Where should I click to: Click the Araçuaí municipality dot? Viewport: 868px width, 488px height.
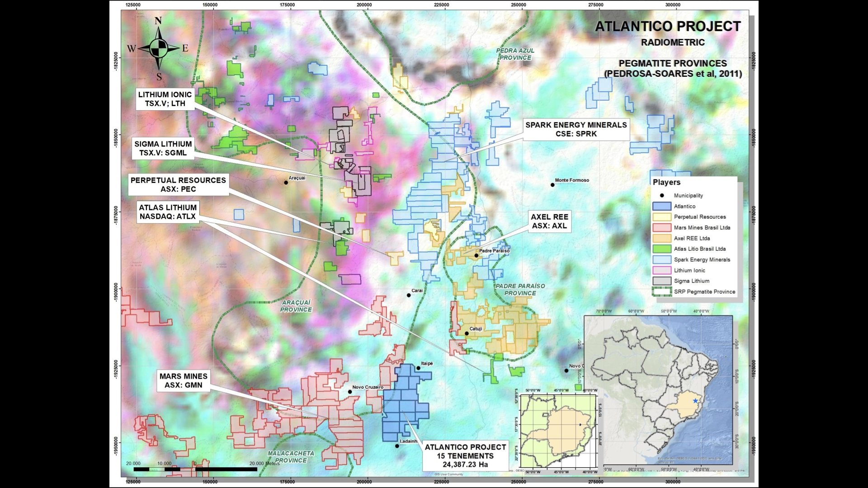coord(286,183)
